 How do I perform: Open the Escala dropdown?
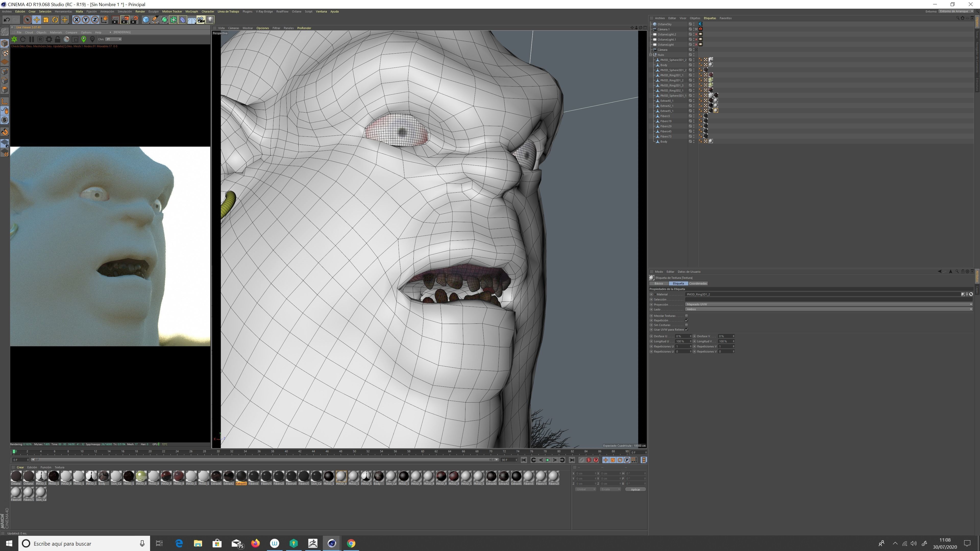coord(610,490)
